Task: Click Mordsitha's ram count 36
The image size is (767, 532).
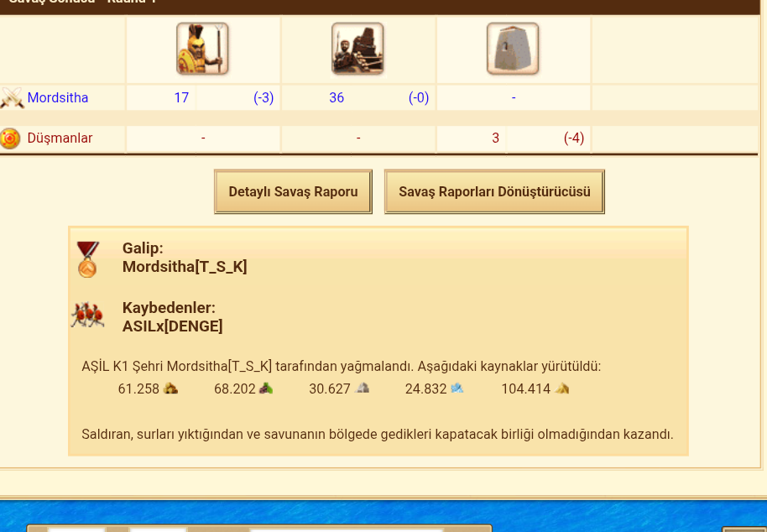Action: coord(337,98)
